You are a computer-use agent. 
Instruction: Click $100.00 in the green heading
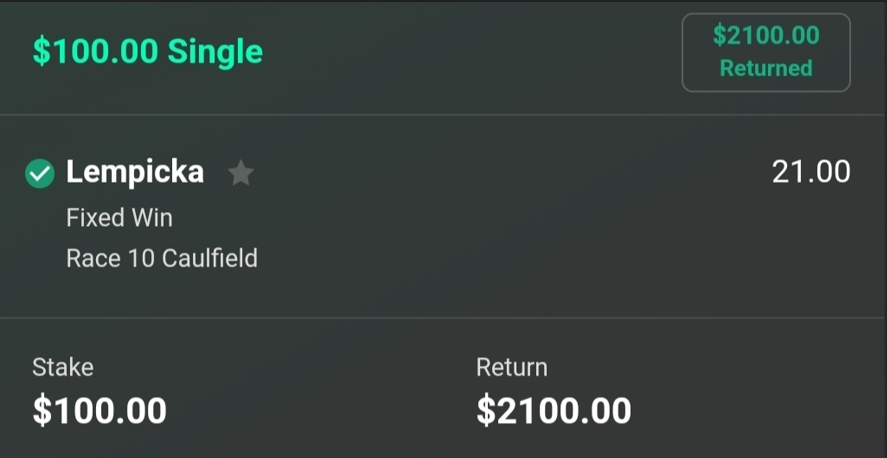click(95, 52)
